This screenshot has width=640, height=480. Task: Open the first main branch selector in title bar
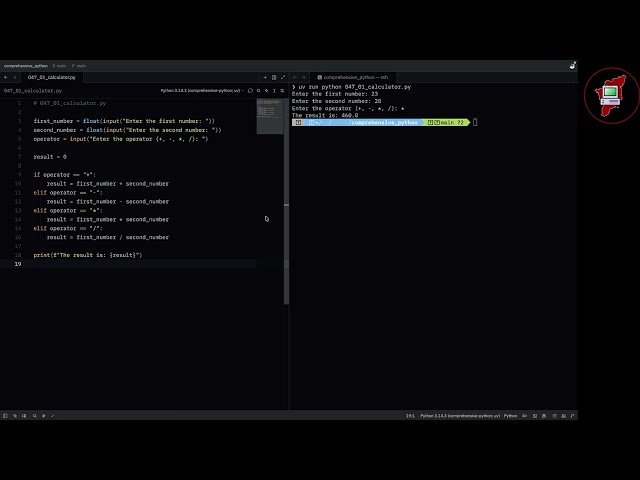[x=59, y=66]
